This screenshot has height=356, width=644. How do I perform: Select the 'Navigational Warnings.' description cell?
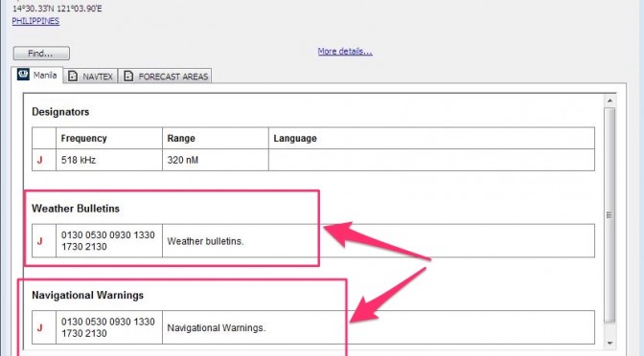click(x=379, y=327)
